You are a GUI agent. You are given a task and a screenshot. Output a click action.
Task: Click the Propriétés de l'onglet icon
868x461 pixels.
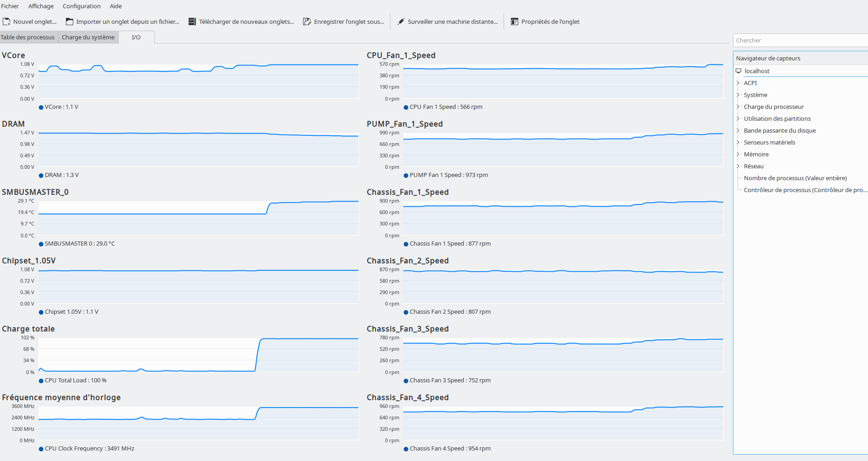515,21
